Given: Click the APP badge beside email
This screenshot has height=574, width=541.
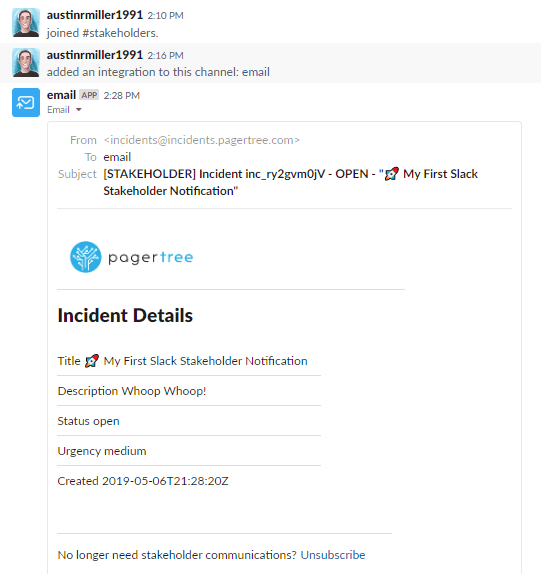Looking at the screenshot, I should pyautogui.click(x=89, y=95).
